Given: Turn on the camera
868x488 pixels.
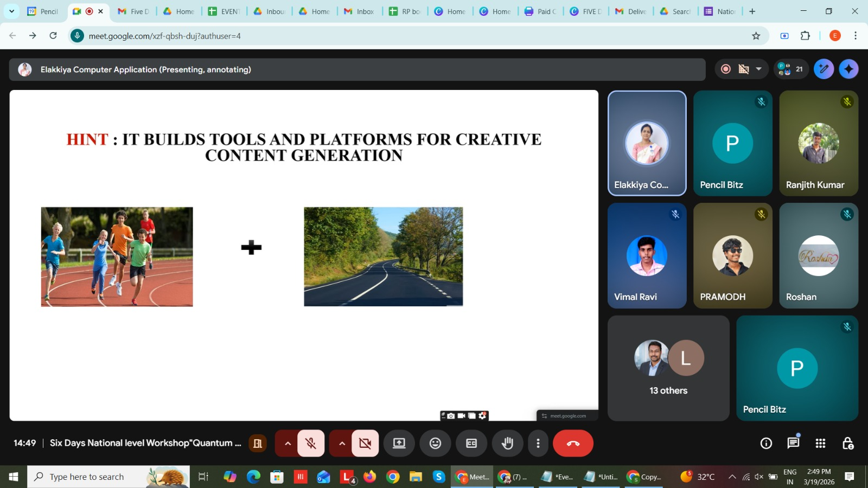Looking at the screenshot, I should (x=365, y=444).
